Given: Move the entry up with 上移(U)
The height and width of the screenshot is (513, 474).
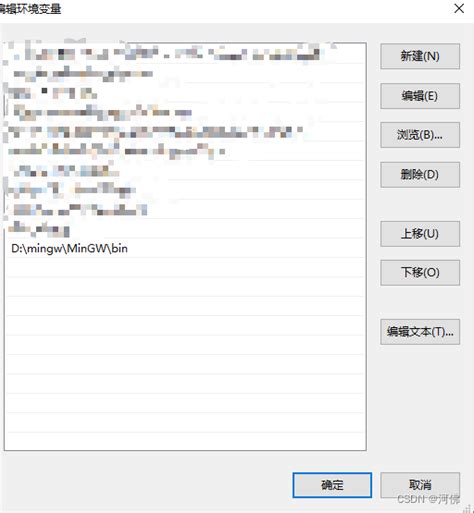Looking at the screenshot, I should point(420,234).
